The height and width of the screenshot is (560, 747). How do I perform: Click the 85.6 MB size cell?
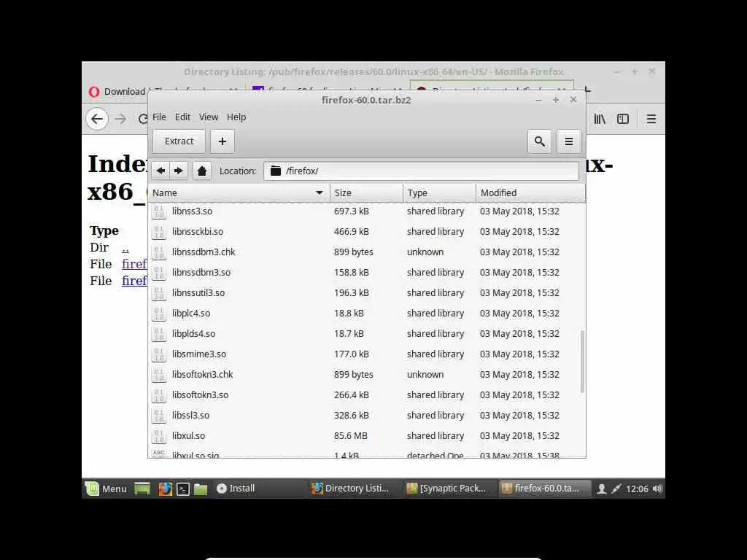coord(351,436)
